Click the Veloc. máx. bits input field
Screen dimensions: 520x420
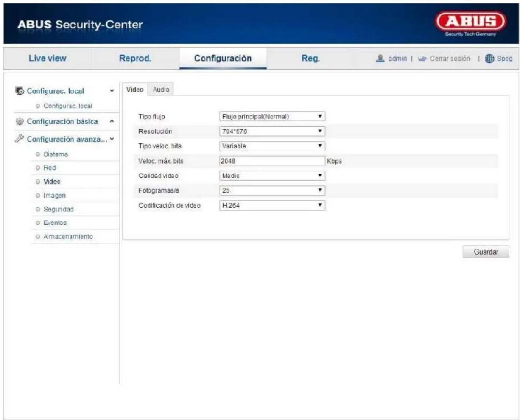272,161
